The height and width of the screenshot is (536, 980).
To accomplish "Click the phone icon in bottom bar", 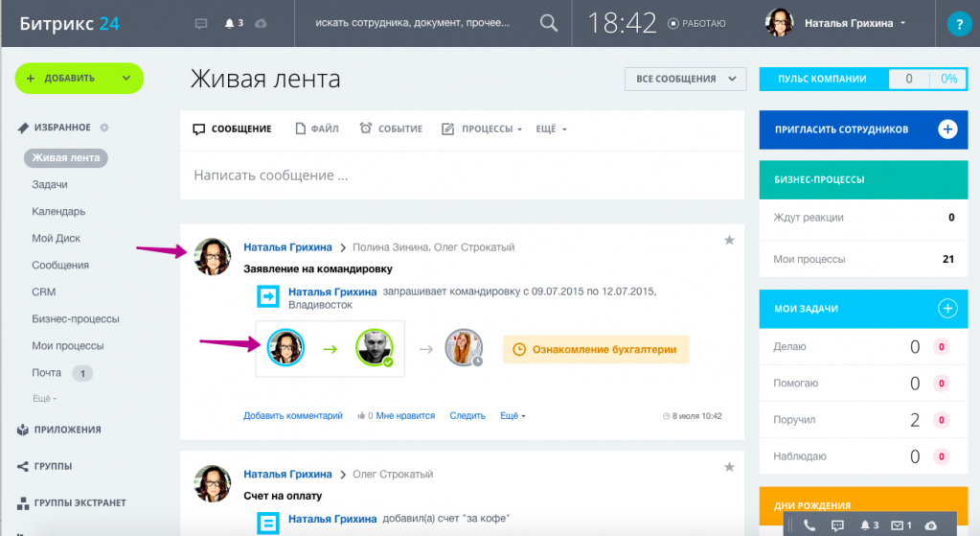I will point(809,525).
